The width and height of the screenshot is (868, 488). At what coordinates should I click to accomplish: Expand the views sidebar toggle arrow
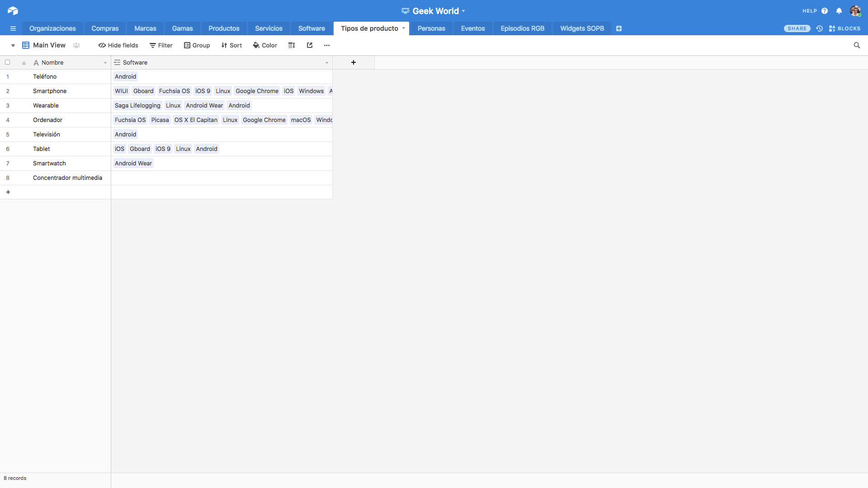(13, 45)
